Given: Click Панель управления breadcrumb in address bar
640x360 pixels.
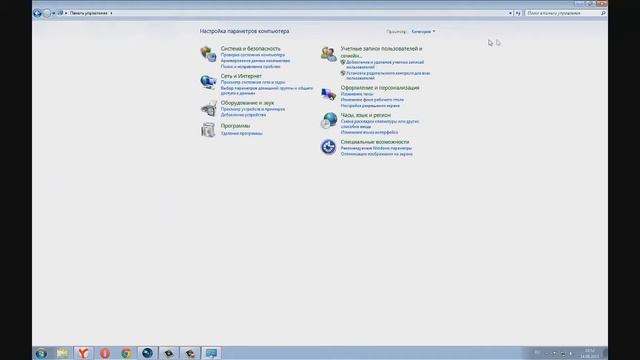Looking at the screenshot, I should coord(89,13).
